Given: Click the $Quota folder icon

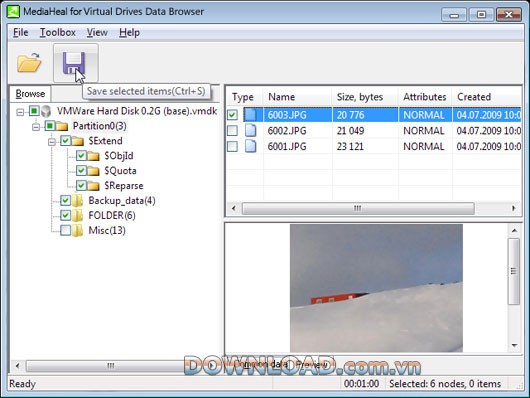Looking at the screenshot, I should 93,171.
